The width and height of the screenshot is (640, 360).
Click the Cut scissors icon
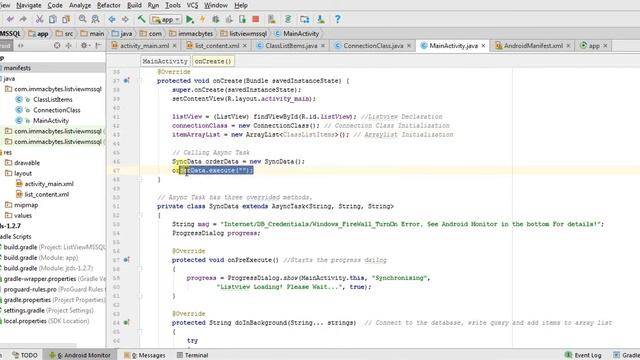tap(39, 19)
